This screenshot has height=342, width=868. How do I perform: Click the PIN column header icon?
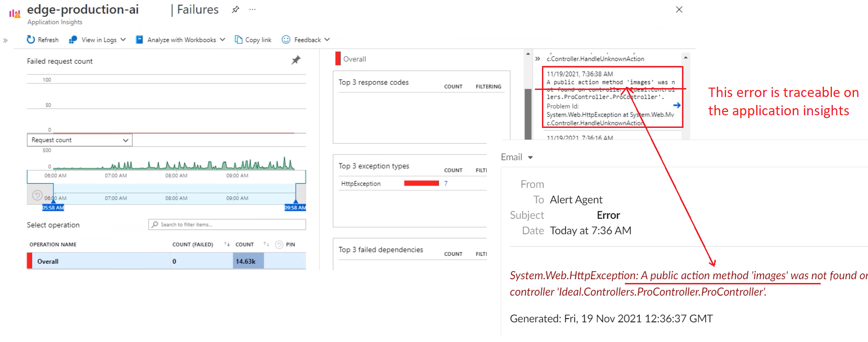[279, 245]
